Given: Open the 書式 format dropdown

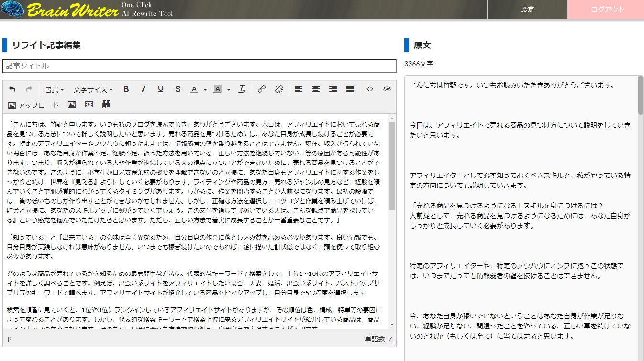Looking at the screenshot, I should click(55, 89).
